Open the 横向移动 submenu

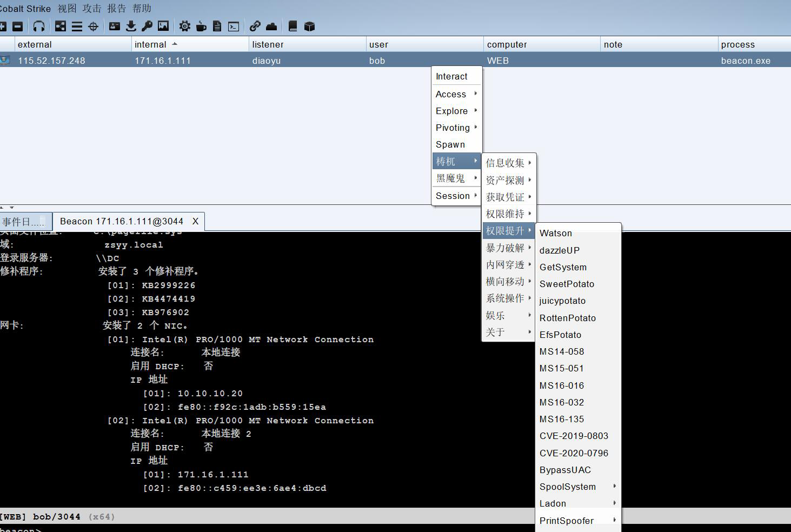[508, 281]
